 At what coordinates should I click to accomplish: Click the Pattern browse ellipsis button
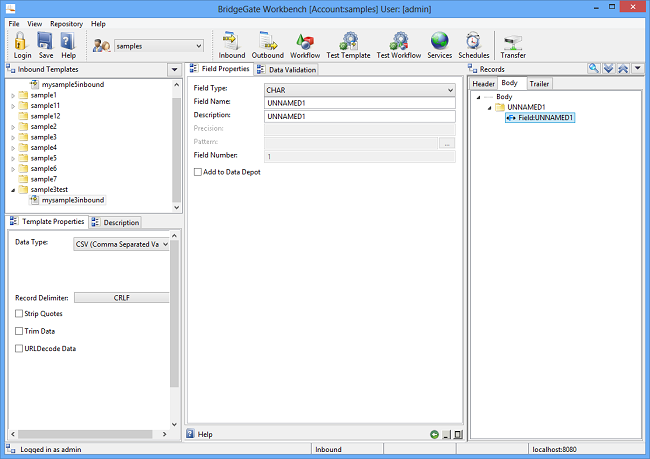click(x=447, y=143)
